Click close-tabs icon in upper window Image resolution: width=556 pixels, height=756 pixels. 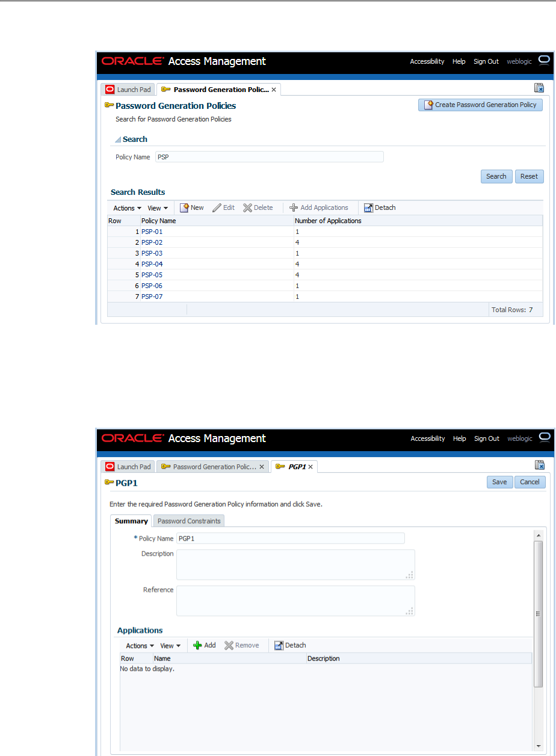coord(539,88)
